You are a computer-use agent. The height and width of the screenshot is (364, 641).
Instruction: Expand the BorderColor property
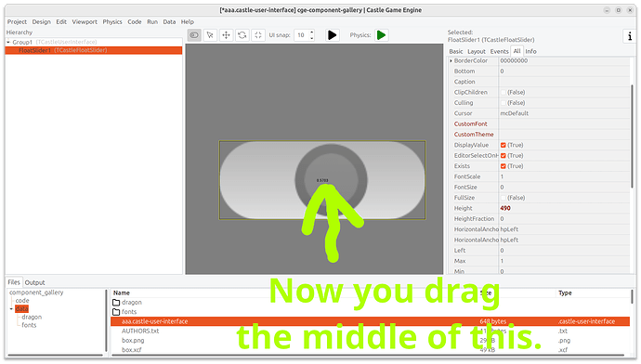[x=451, y=61]
